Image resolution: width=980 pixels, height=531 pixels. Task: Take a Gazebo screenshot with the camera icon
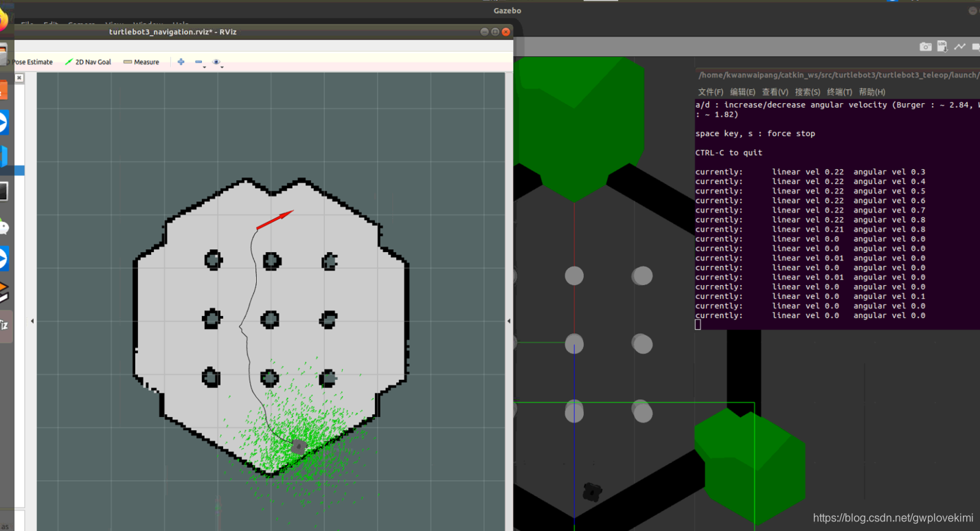pos(926,47)
